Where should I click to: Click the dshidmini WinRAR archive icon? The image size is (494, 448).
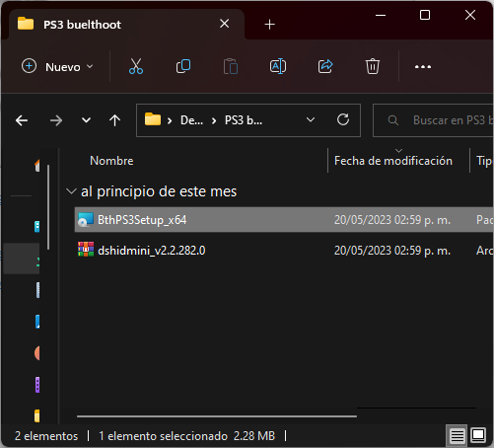pyautogui.click(x=86, y=250)
